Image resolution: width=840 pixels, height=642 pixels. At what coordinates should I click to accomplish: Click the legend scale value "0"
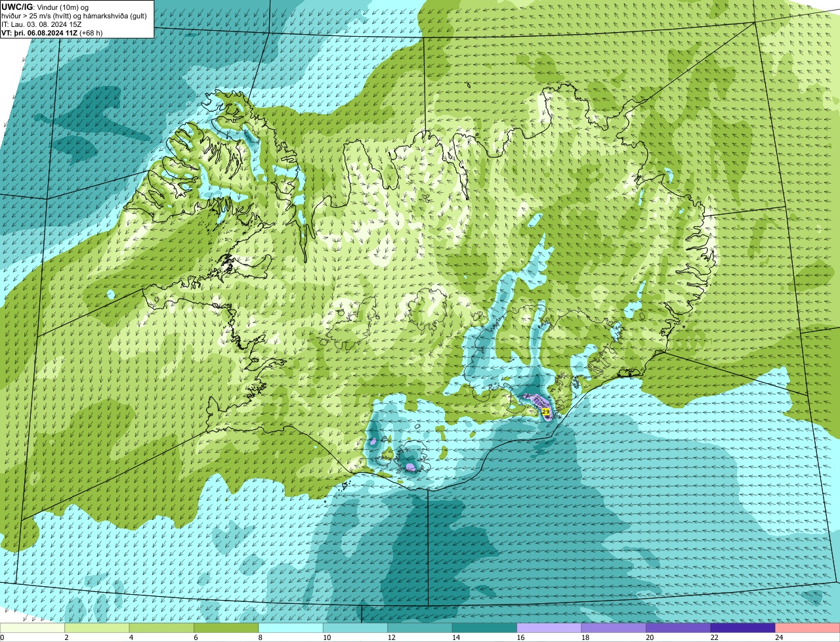pyautogui.click(x=2, y=637)
